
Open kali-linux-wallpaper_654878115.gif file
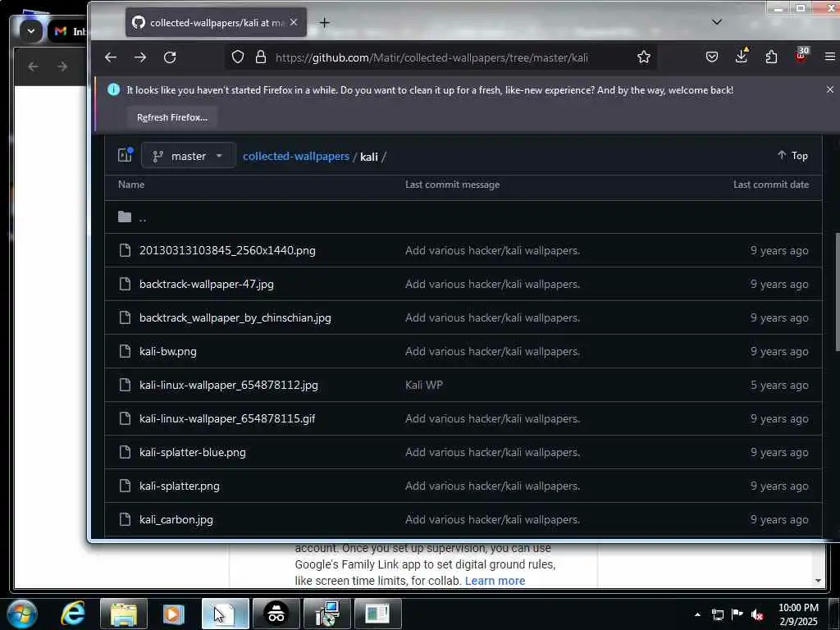227,419
